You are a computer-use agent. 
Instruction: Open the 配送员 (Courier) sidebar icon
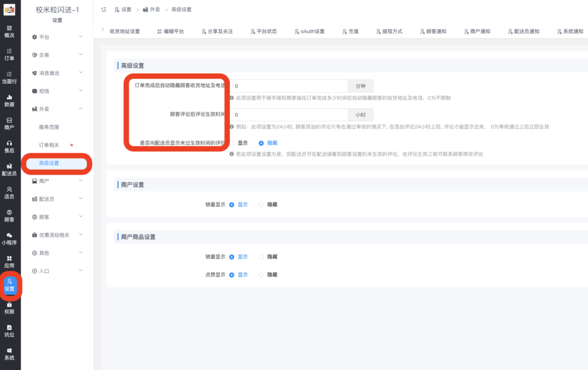9,170
